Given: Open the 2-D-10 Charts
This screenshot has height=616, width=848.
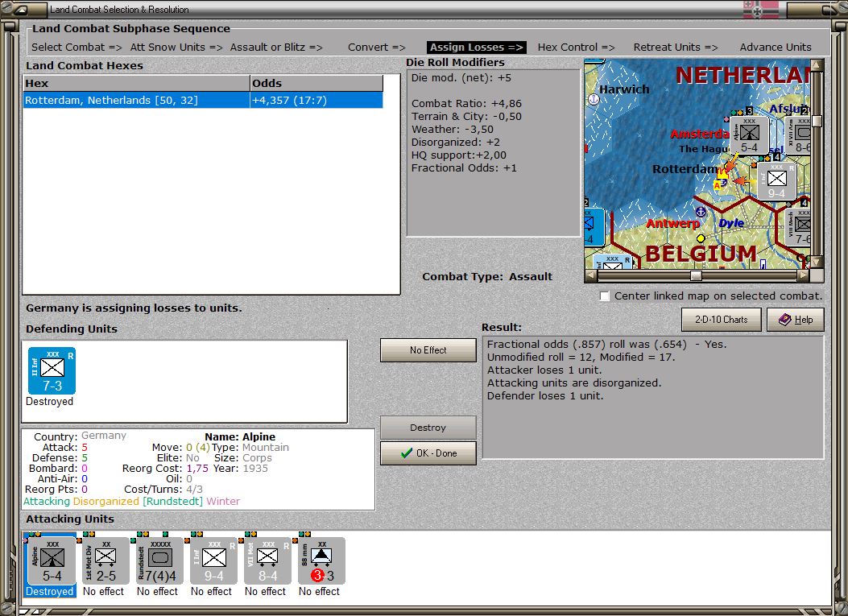Looking at the screenshot, I should click(721, 320).
